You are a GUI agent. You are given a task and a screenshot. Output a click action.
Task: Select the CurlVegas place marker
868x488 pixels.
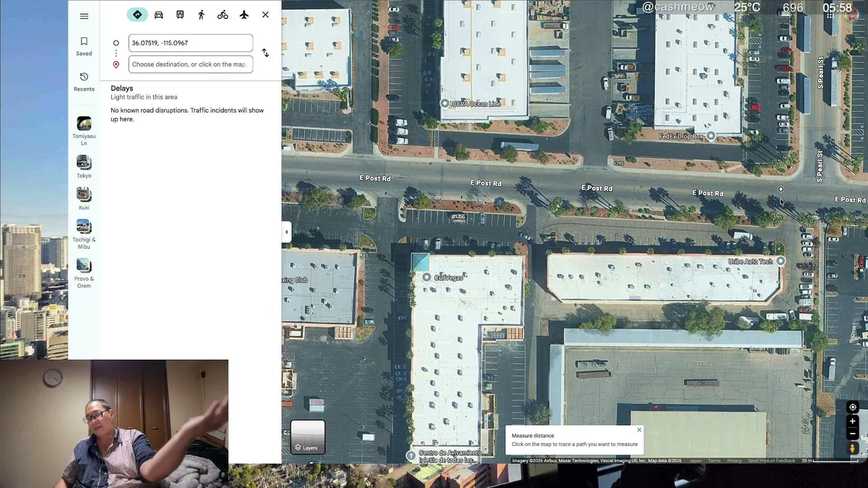tap(427, 277)
